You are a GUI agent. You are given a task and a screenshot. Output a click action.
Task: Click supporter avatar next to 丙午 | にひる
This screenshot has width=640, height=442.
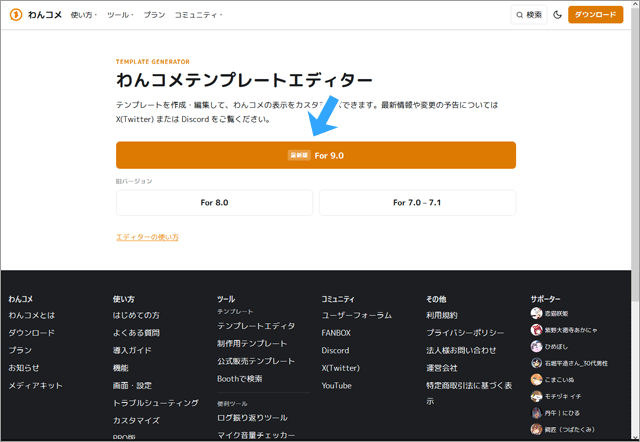pos(536,413)
